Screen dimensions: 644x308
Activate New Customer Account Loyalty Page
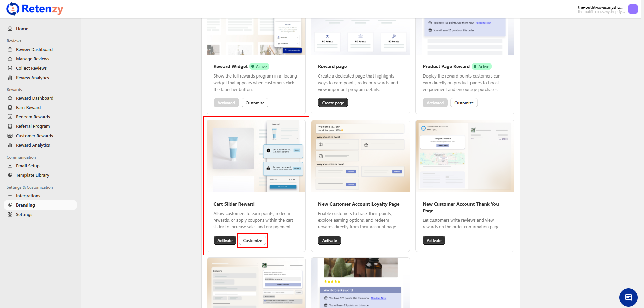tap(330, 240)
